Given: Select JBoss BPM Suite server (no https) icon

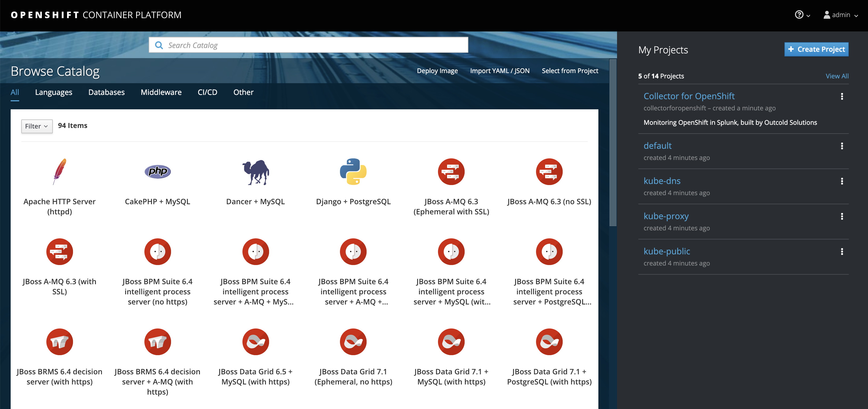Looking at the screenshot, I should coord(157,251).
